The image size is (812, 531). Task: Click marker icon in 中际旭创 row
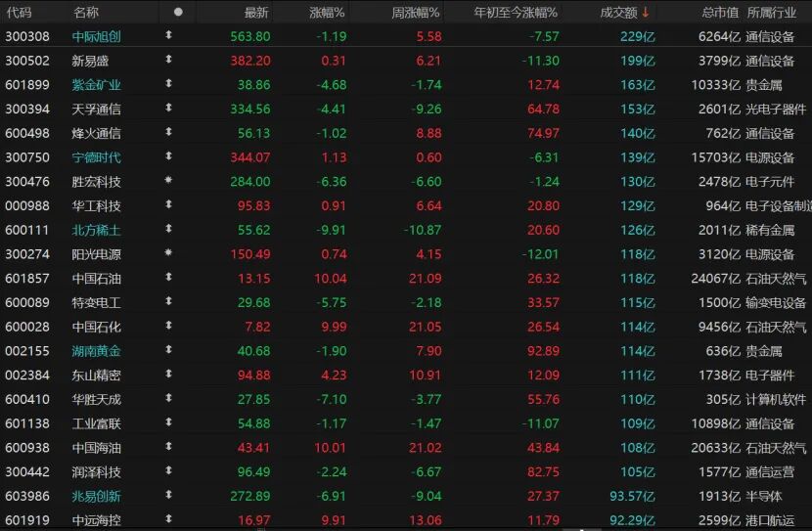pos(168,35)
